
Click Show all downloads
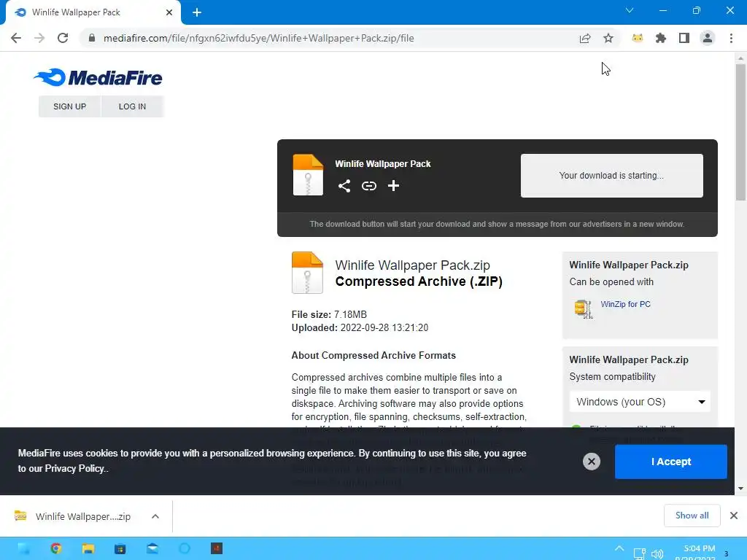692,516
